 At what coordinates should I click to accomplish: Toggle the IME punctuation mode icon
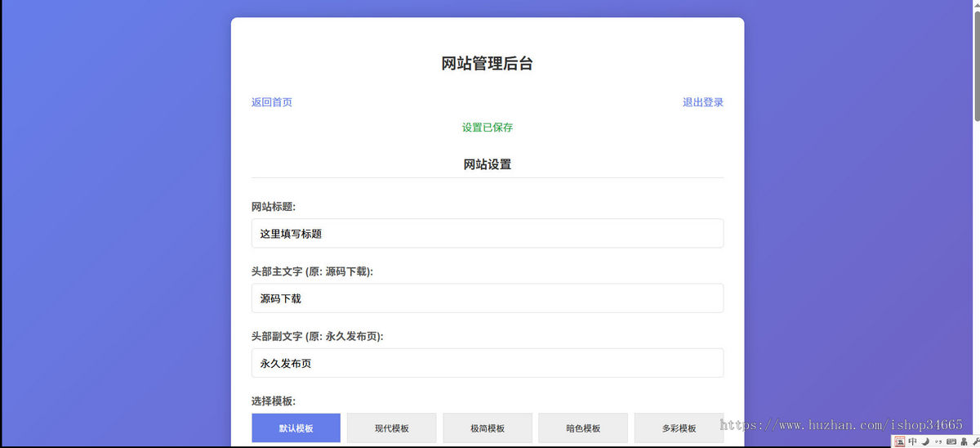coord(938,442)
